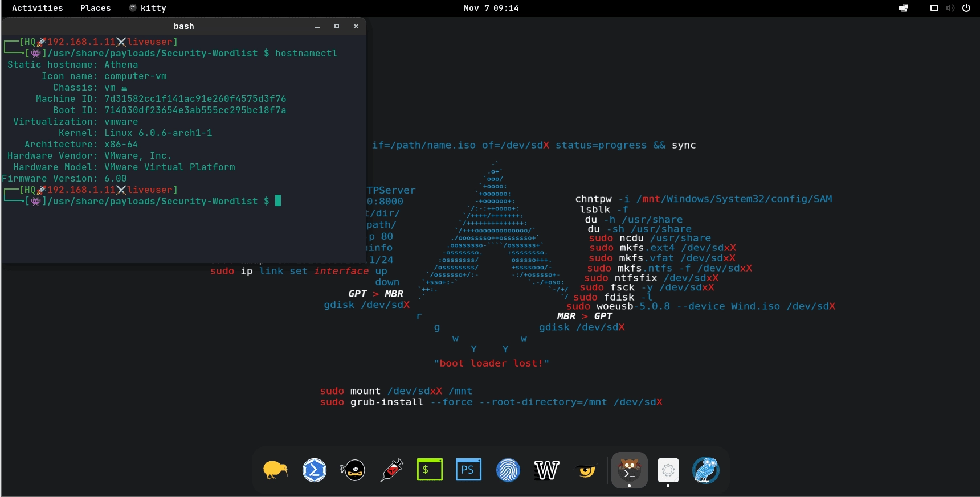The image size is (980, 497).
Task: Open the white gear settings dock icon
Action: coord(668,470)
